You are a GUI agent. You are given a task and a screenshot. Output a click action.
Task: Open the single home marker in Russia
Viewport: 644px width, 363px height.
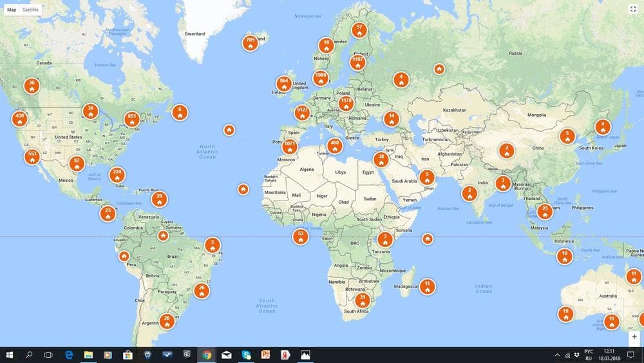pos(439,68)
